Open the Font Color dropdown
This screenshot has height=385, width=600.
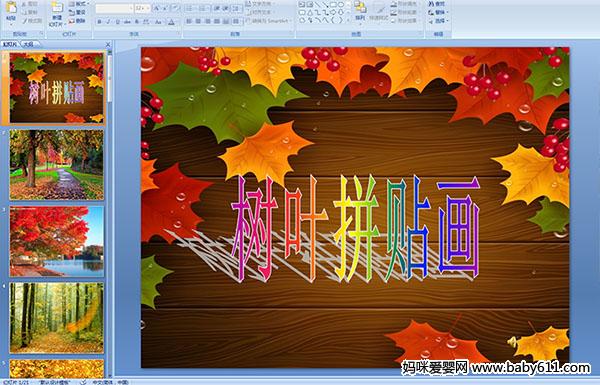172,22
